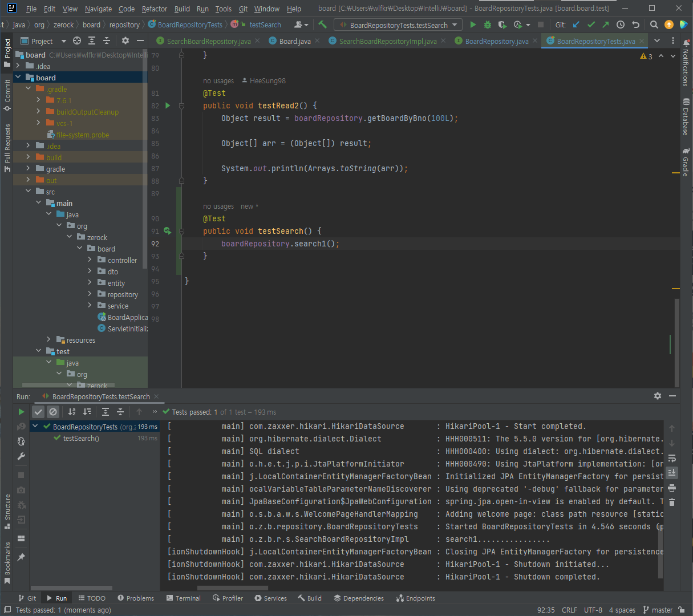The height and width of the screenshot is (616, 693).
Task: Click the repository breadcrumb in navigation bar
Action: [124, 25]
